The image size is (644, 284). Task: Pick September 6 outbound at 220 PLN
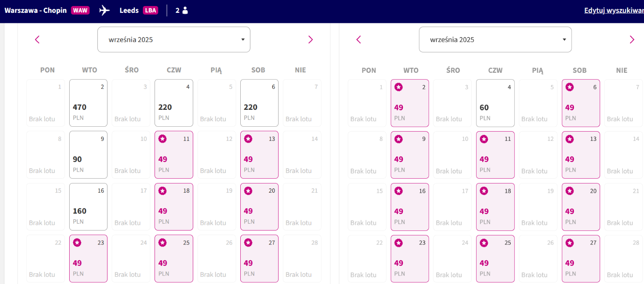259,103
